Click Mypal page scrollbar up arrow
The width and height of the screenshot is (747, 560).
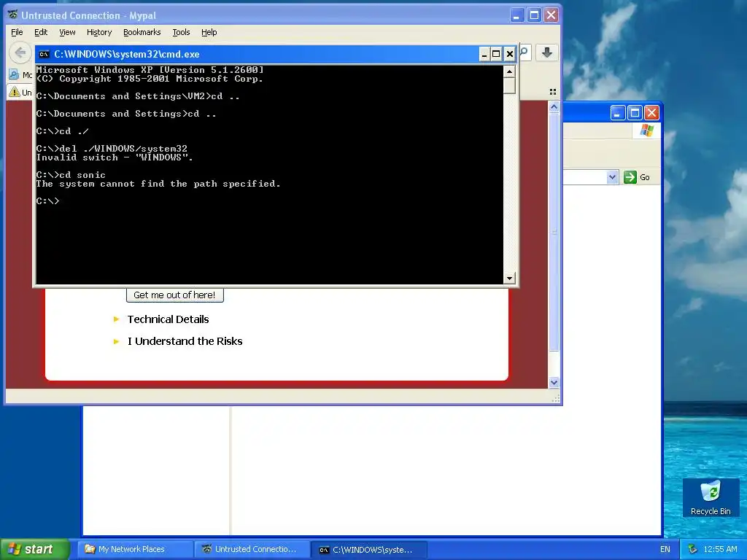554,107
